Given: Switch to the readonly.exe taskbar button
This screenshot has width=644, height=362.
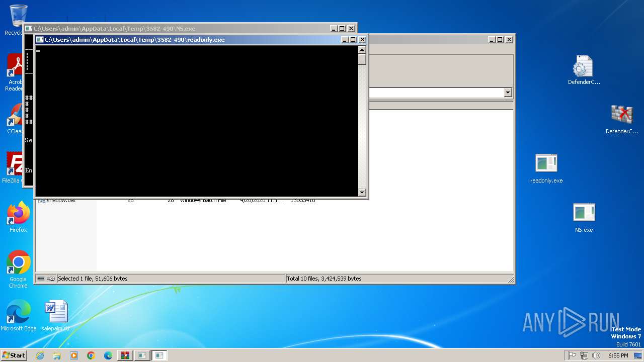Looking at the screenshot, I should [159, 355].
